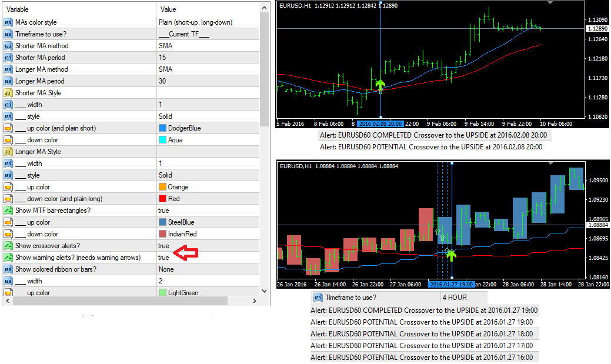
Task: Click the green up arrow on the top EURUSD chart
Action: (380, 84)
